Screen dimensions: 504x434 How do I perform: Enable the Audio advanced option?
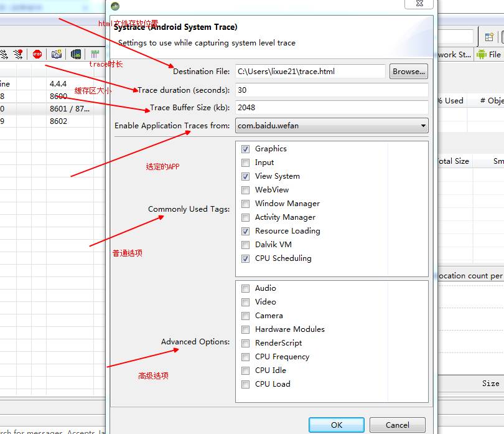point(245,288)
